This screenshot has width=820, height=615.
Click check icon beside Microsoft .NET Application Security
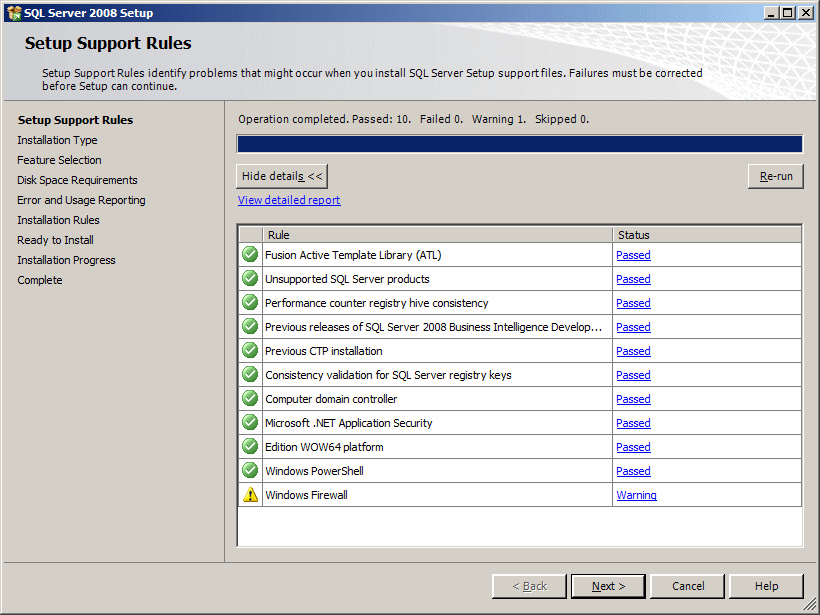(x=250, y=423)
